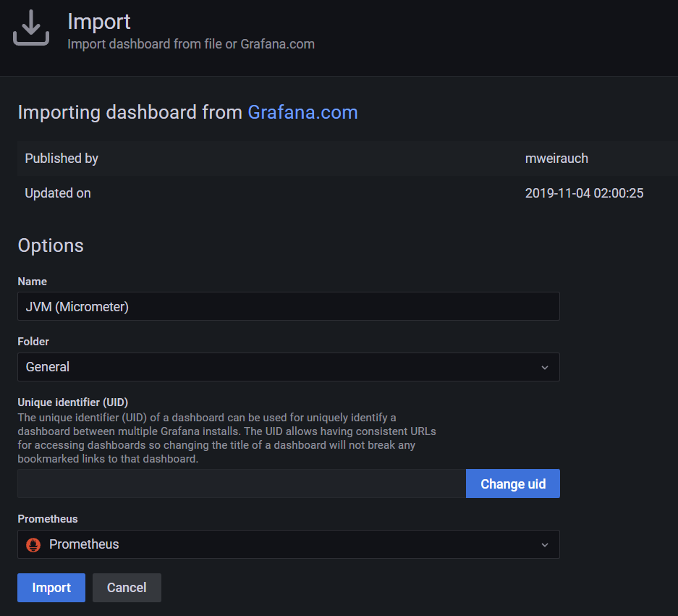Screen dimensions: 678x616
Task: Select the updated date 2019-11-04 02:00:25
Action: [x=584, y=193]
